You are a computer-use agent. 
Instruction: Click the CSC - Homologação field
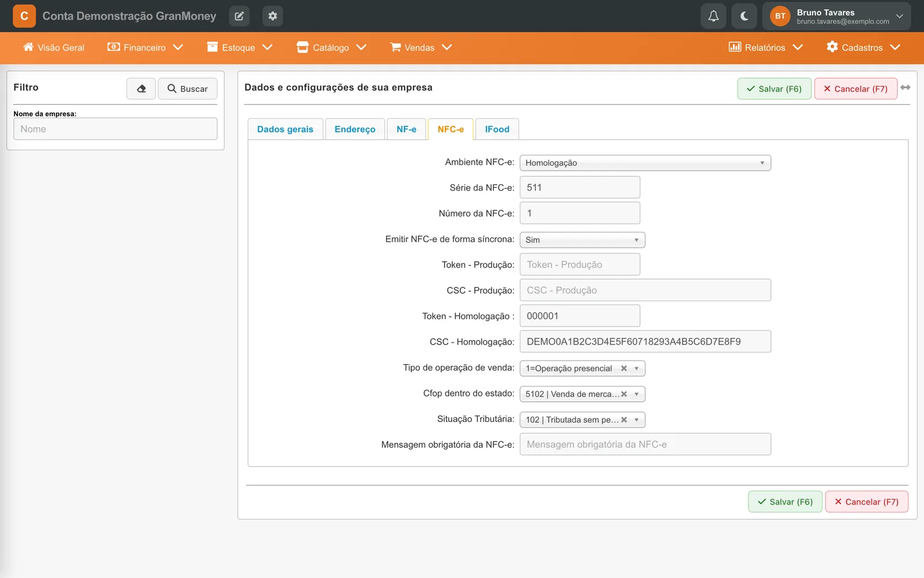click(x=645, y=342)
